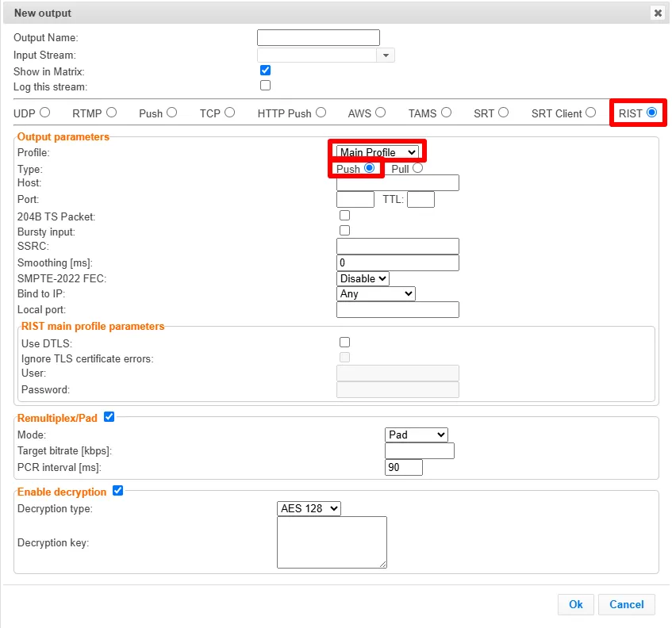Click the TTL input field
The width and height of the screenshot is (672, 628).
point(420,200)
